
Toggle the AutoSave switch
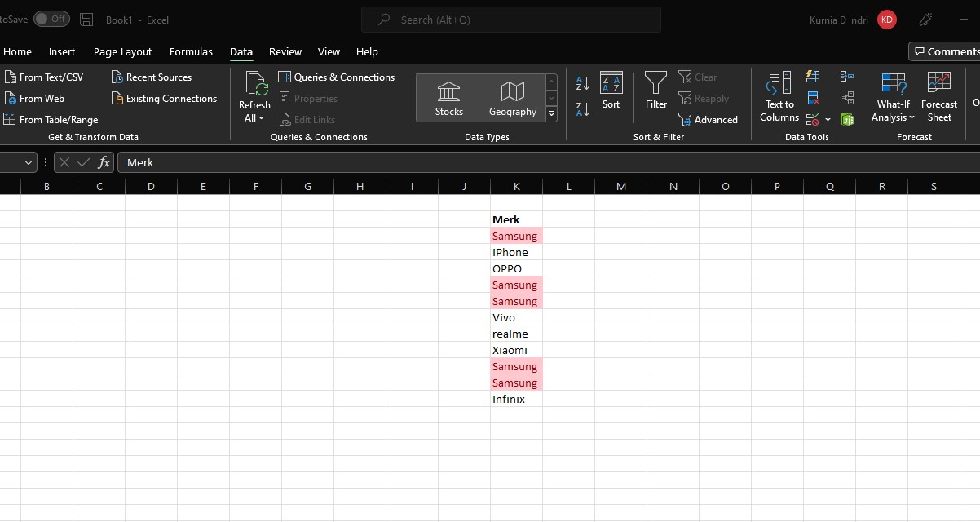tap(51, 19)
